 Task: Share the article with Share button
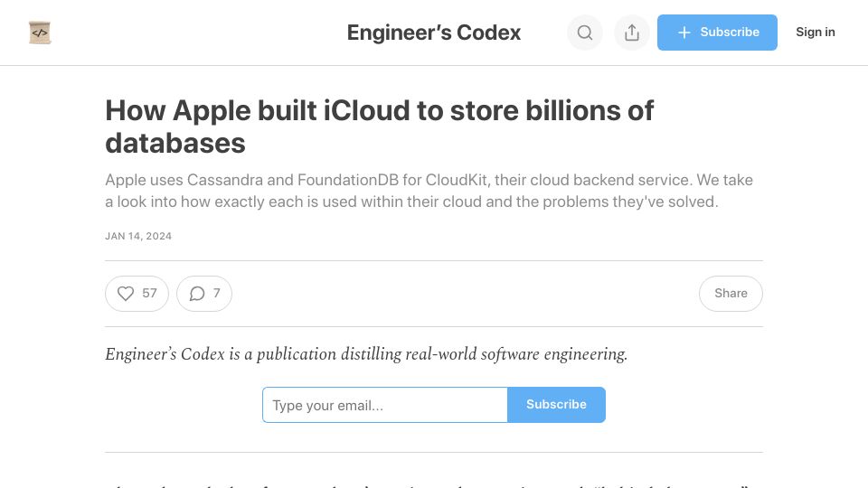[731, 293]
